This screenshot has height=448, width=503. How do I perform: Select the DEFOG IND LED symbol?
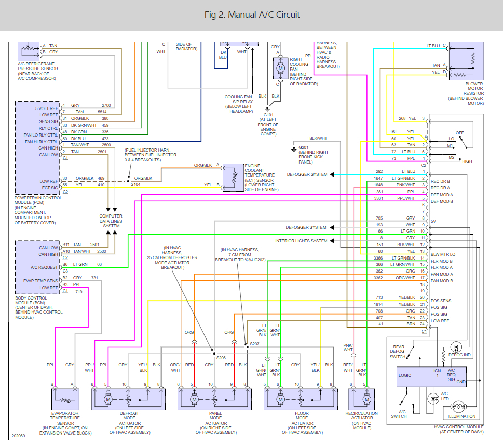pyautogui.click(x=456, y=347)
